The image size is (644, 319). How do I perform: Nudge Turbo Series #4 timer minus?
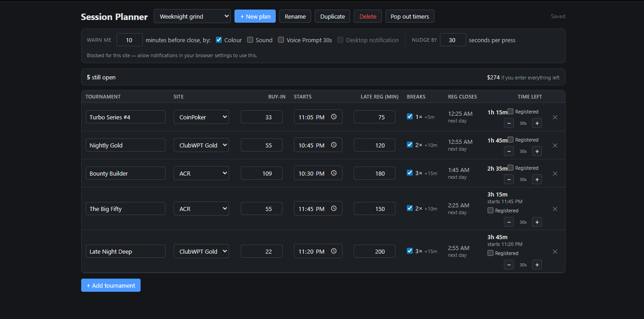click(x=509, y=123)
